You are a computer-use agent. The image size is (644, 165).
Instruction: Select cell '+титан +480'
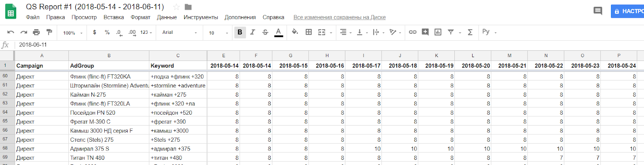(178, 158)
